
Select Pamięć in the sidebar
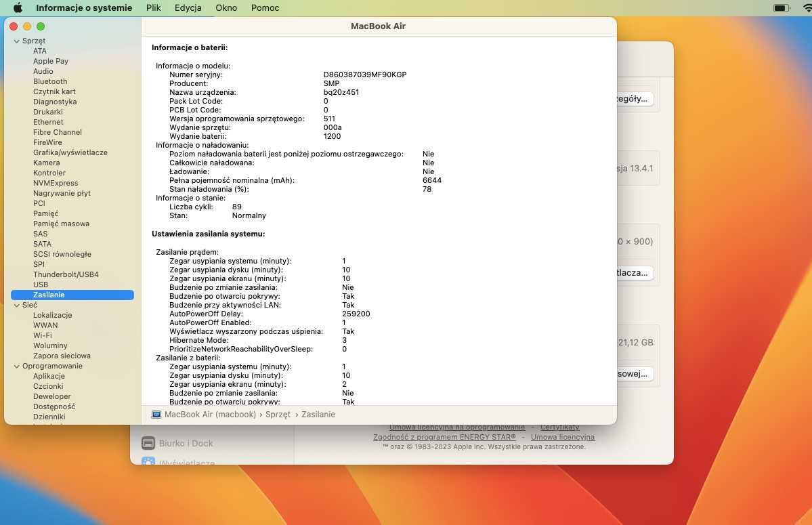click(x=45, y=214)
